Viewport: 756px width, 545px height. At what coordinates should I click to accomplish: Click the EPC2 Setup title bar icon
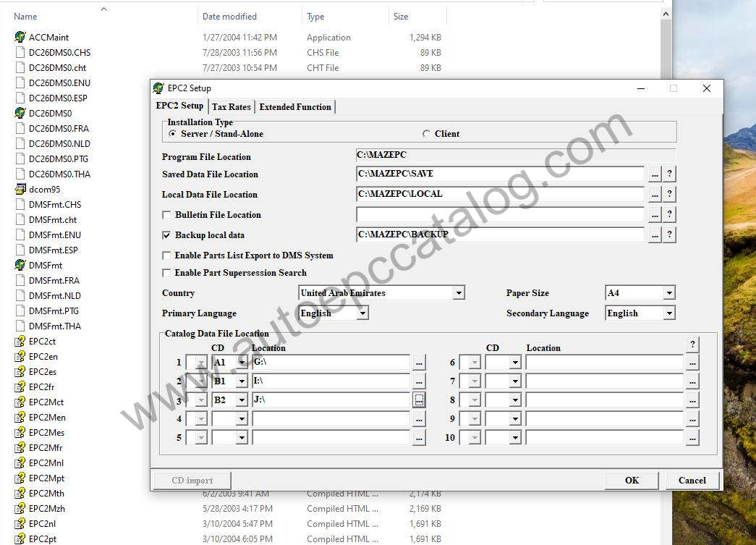(x=158, y=88)
